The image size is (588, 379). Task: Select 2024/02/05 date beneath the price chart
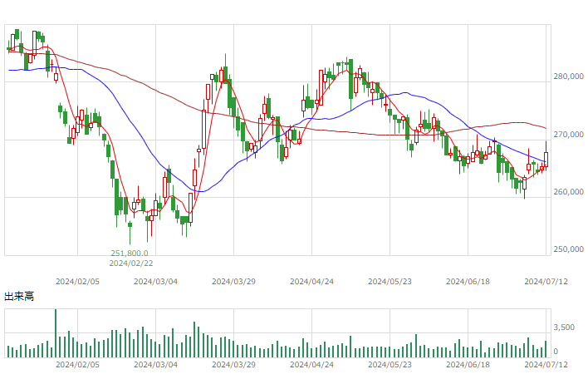[77, 282]
